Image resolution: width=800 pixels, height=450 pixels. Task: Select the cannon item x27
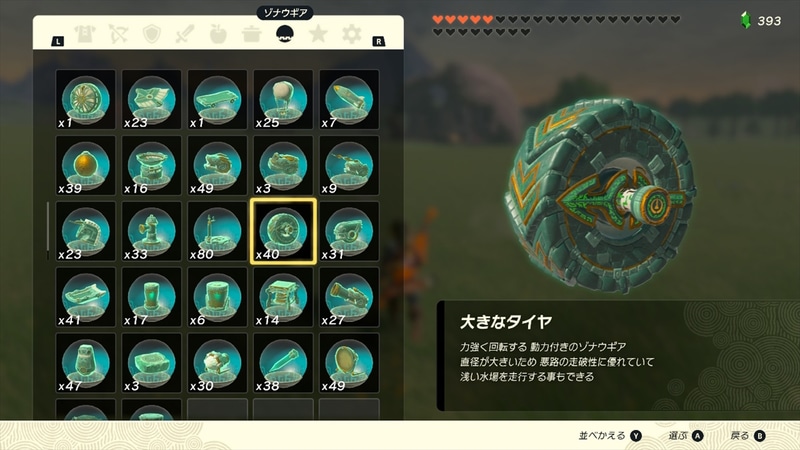(x=349, y=297)
